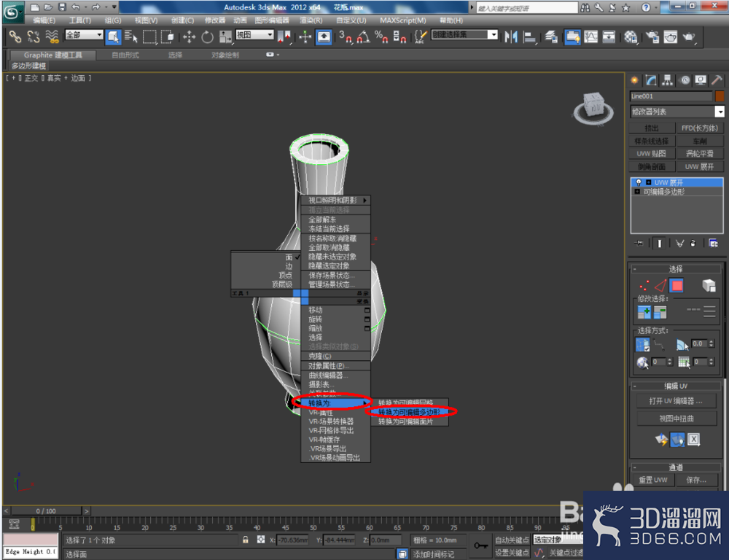
Task: Open the Curve Editor toolbar icon
Action: 591,36
